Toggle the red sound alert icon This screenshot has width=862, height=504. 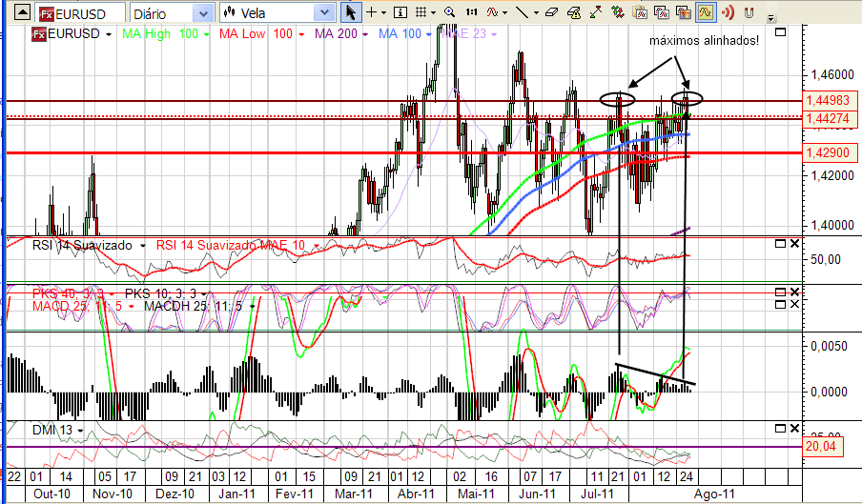tap(728, 12)
